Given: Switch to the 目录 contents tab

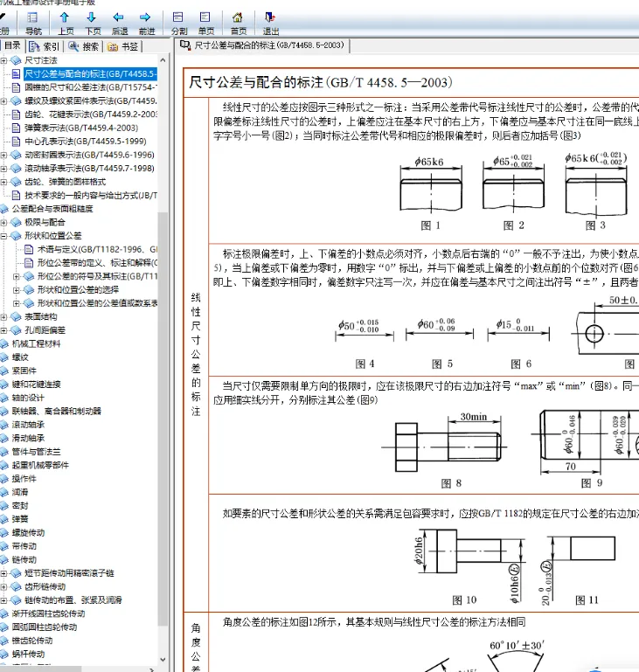Looking at the screenshot, I should pos(12,45).
